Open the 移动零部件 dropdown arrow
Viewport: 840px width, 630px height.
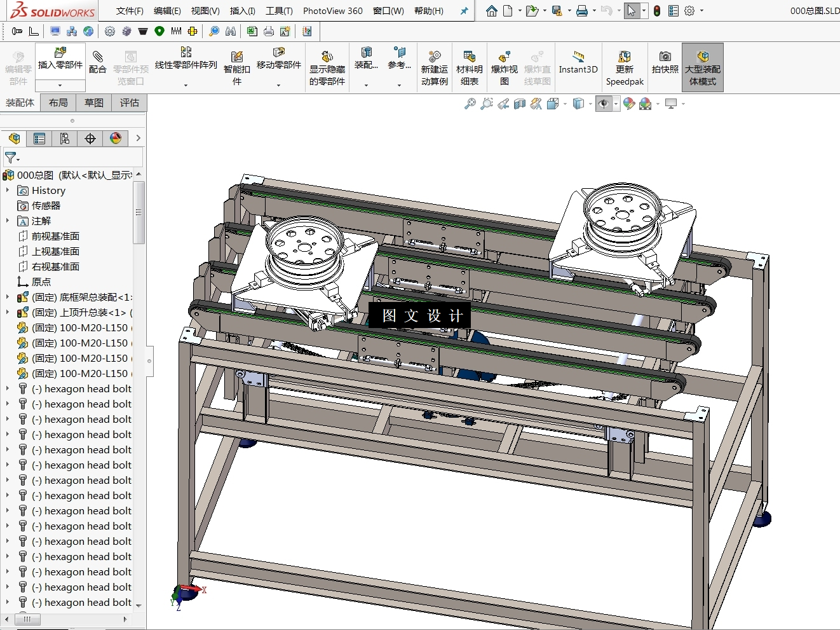click(278, 85)
